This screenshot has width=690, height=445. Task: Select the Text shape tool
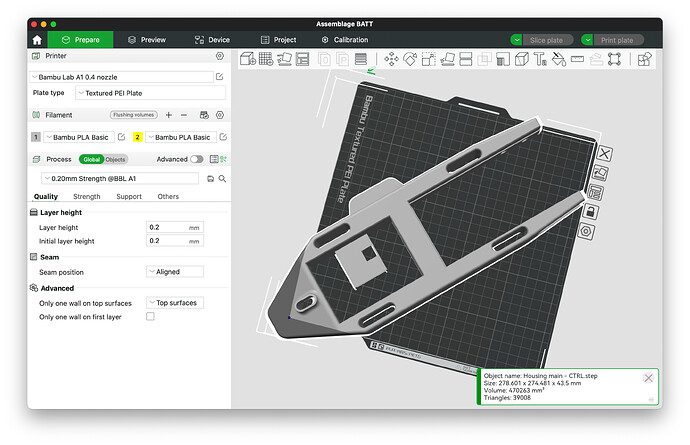pyautogui.click(x=540, y=59)
